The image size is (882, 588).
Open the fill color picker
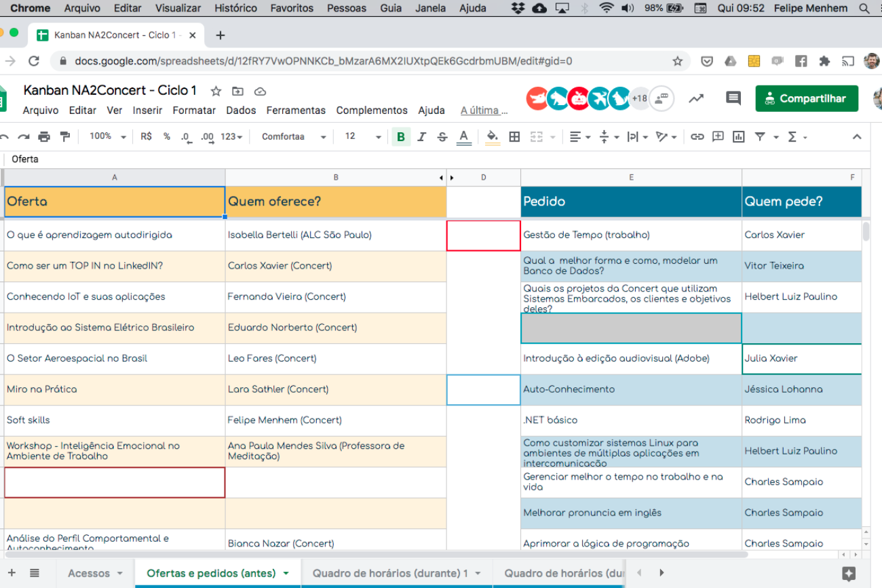pyautogui.click(x=493, y=137)
